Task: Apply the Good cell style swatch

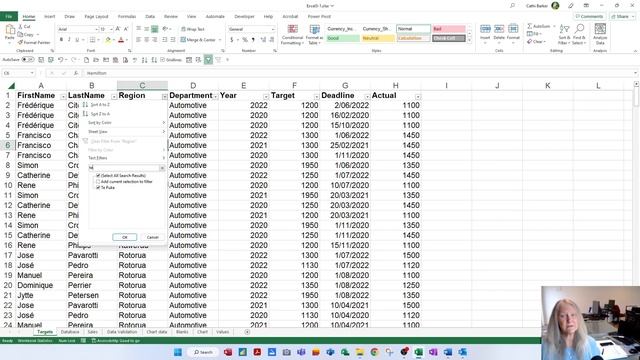Action: 343,38
